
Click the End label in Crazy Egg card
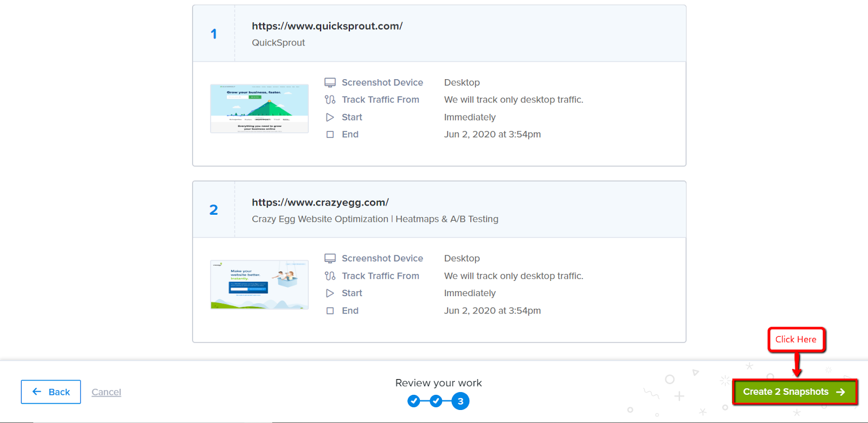click(350, 311)
